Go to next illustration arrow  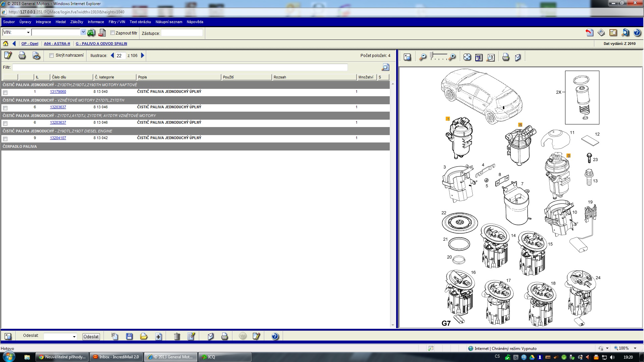click(x=143, y=56)
